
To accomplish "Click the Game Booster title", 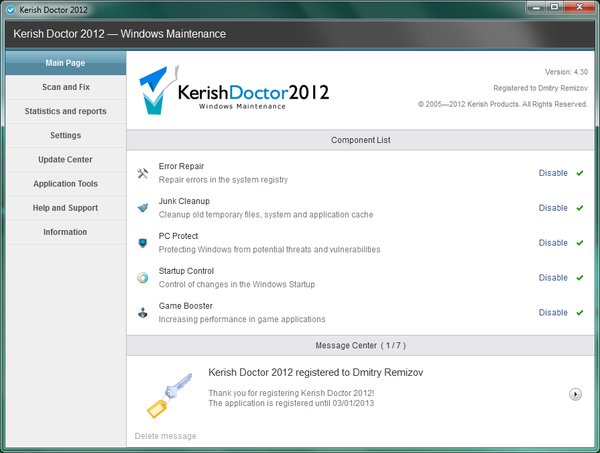I will (186, 306).
